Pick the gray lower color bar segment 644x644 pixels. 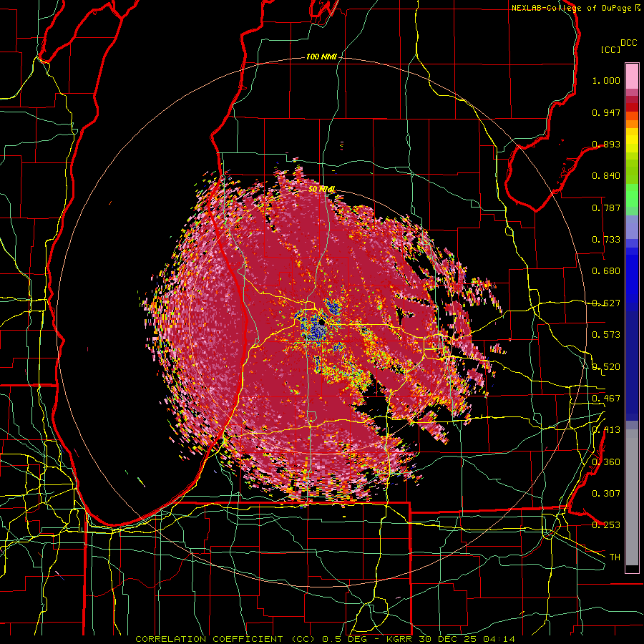tap(632, 497)
